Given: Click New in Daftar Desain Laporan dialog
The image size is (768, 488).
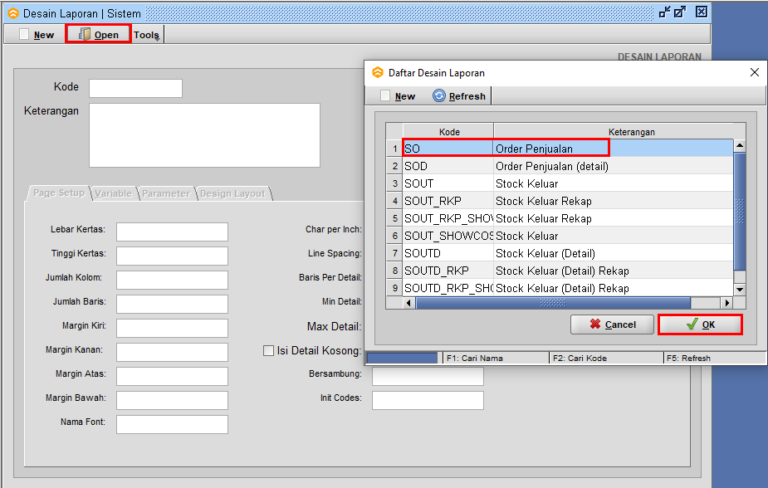Looking at the screenshot, I should [398, 96].
